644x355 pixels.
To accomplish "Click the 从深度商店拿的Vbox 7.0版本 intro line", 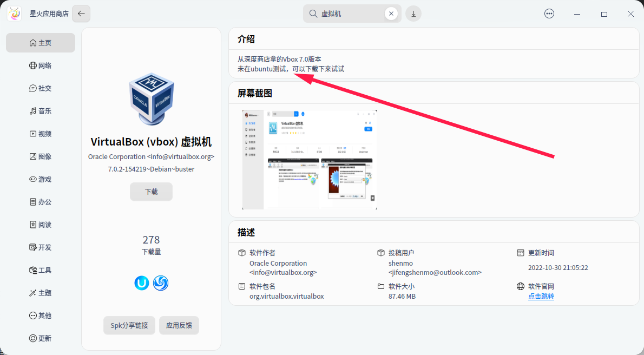I will point(279,59).
